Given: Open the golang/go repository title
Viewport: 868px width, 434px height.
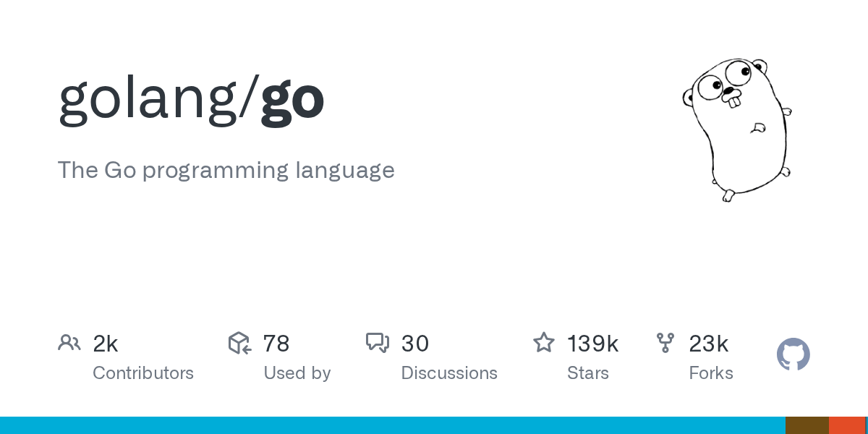Looking at the screenshot, I should (191, 99).
